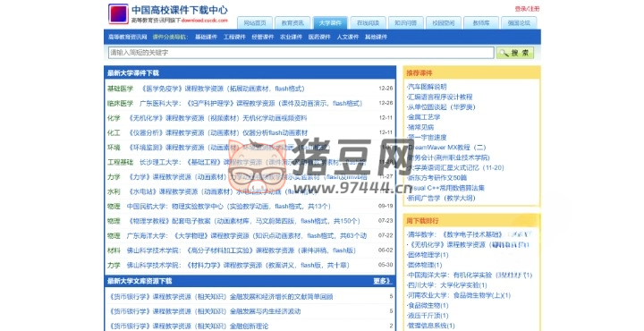Open recommended 汽车图解说明 link

[427, 87]
